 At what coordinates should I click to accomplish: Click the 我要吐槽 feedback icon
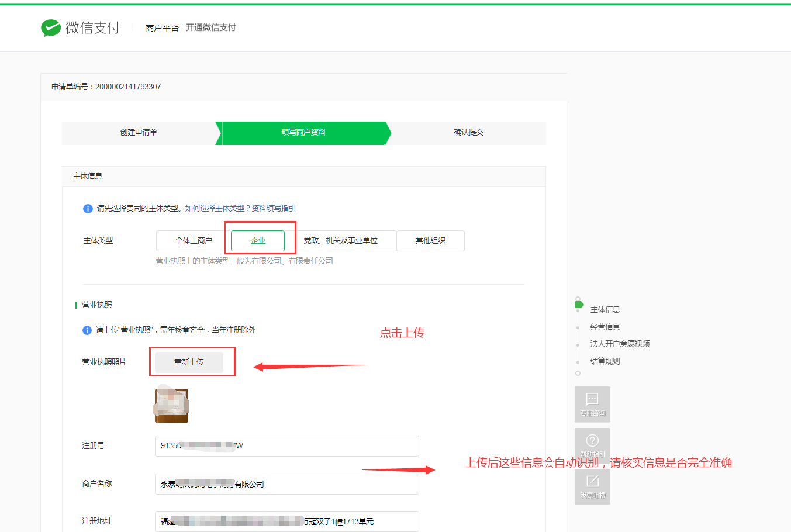click(x=592, y=486)
